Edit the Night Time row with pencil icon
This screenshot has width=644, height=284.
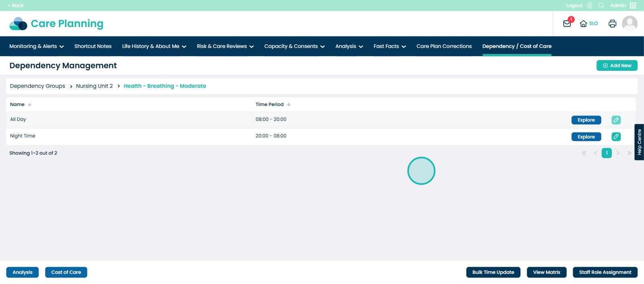(616, 137)
